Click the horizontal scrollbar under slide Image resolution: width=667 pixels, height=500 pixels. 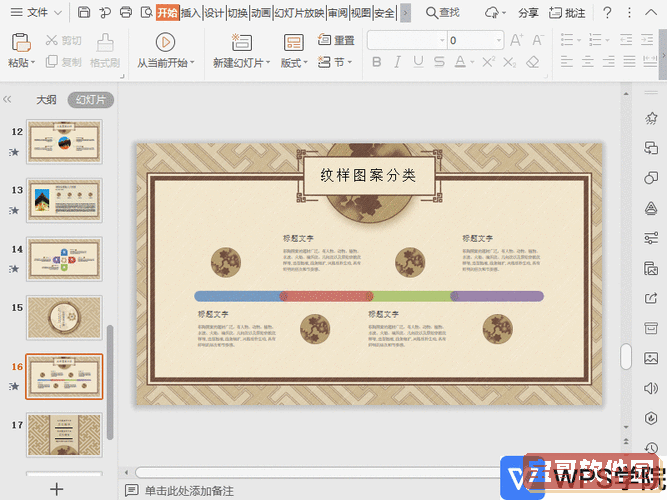[x=317, y=472]
